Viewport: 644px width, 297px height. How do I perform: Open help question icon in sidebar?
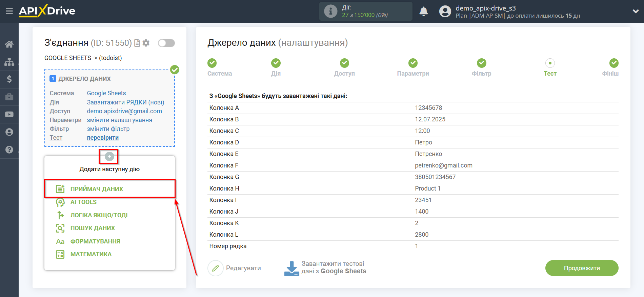point(9,150)
